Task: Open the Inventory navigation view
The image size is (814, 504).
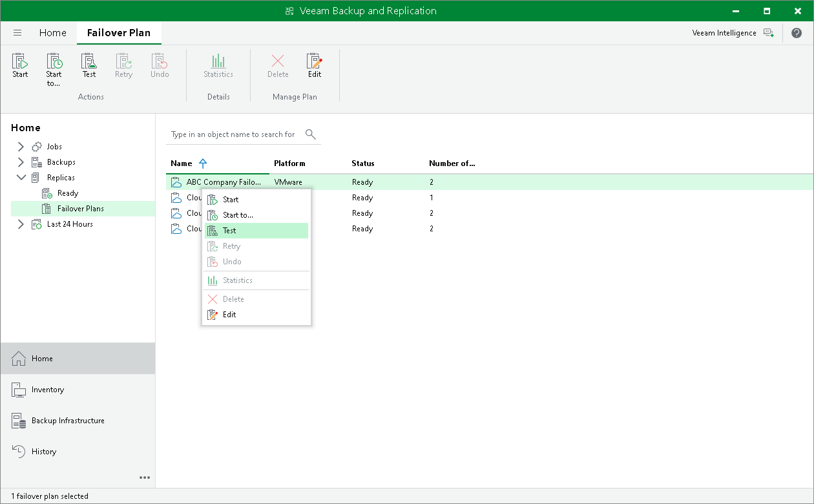Action: (x=78, y=390)
